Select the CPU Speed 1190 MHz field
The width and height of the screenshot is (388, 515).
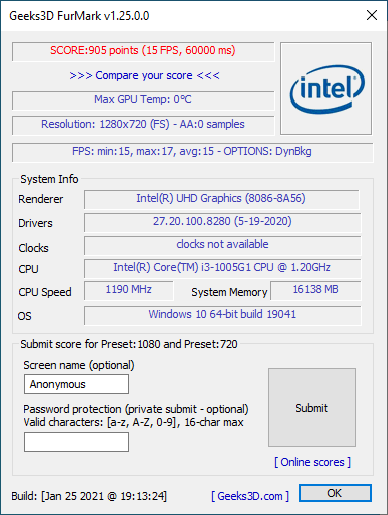129,290
